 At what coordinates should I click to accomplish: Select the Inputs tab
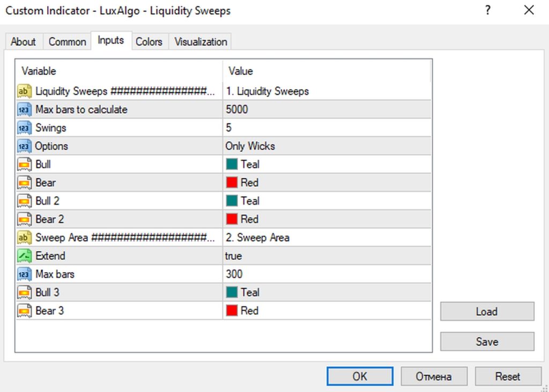tap(111, 41)
